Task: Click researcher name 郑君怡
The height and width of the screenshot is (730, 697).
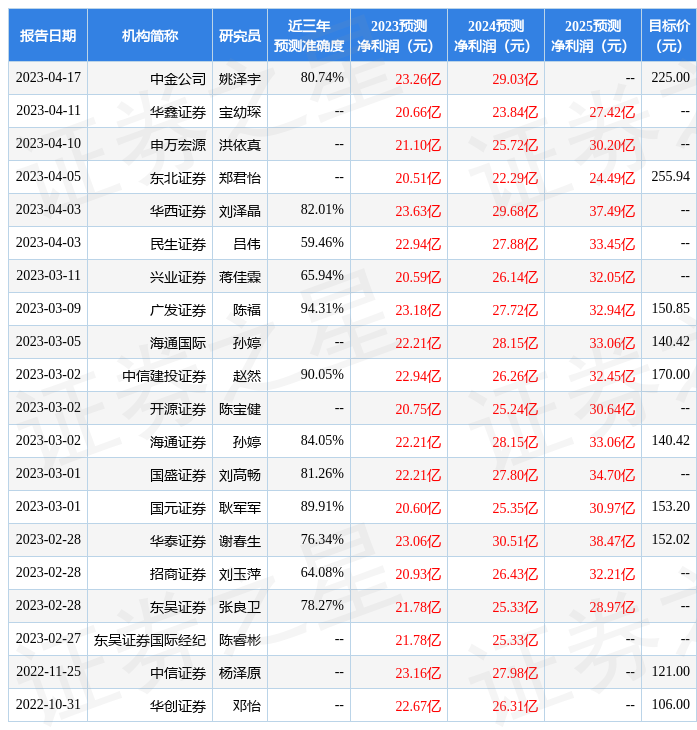Action: [x=240, y=178]
